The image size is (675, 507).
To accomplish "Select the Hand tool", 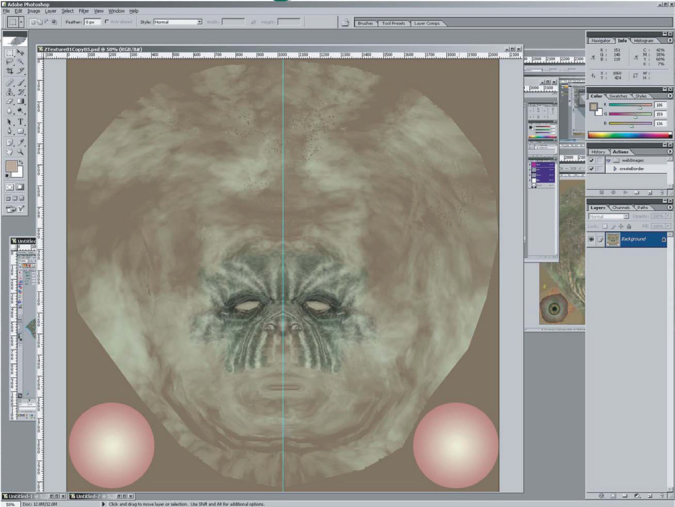I will pos(9,152).
